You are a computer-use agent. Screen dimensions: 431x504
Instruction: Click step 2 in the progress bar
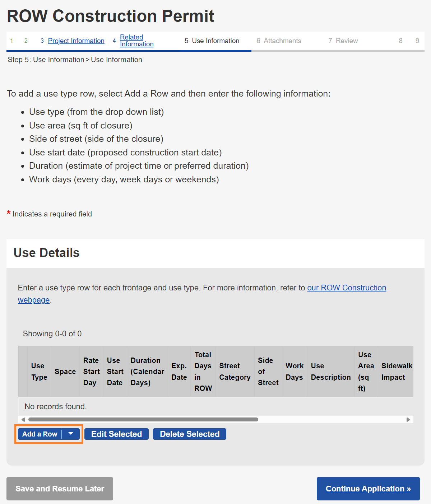tap(26, 41)
